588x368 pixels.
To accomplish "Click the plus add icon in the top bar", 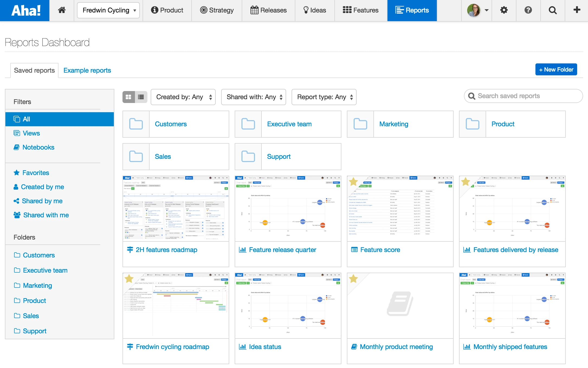I will pyautogui.click(x=577, y=10).
